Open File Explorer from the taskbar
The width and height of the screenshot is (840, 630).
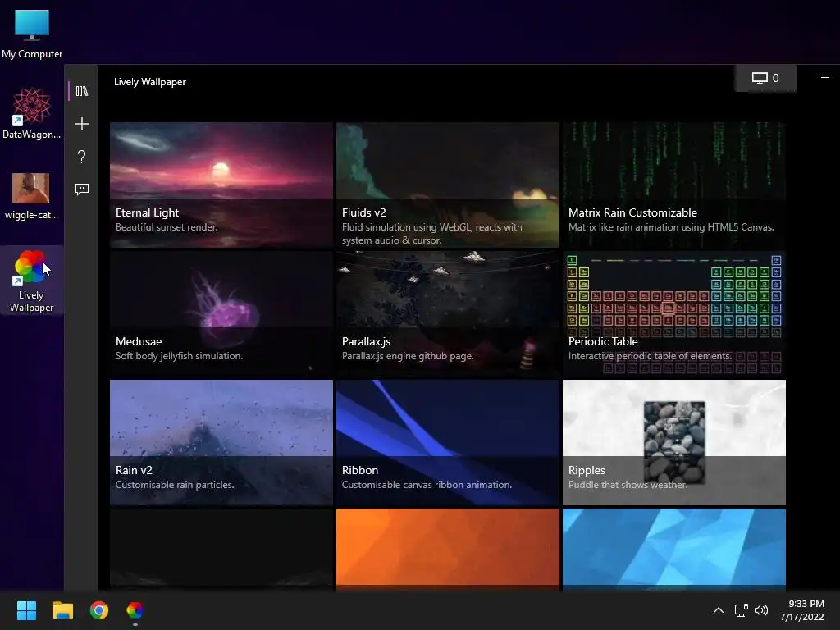[x=62, y=610]
